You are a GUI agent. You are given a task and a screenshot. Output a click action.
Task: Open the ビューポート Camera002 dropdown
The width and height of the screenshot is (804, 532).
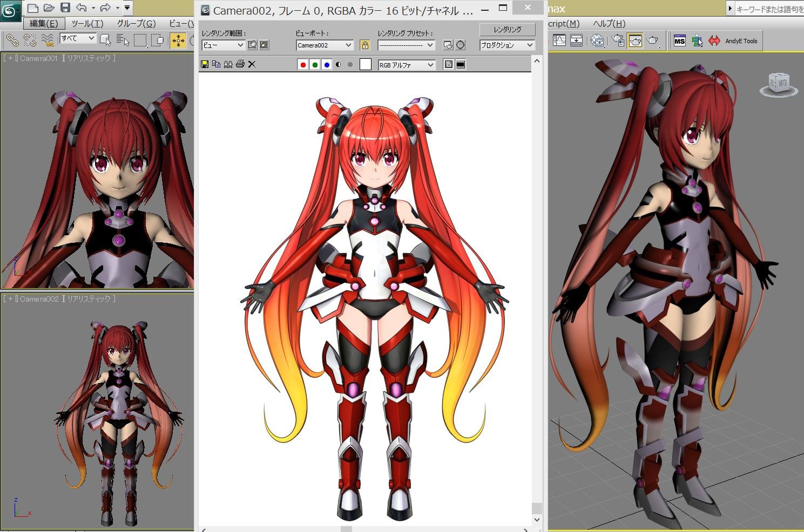coord(325,45)
